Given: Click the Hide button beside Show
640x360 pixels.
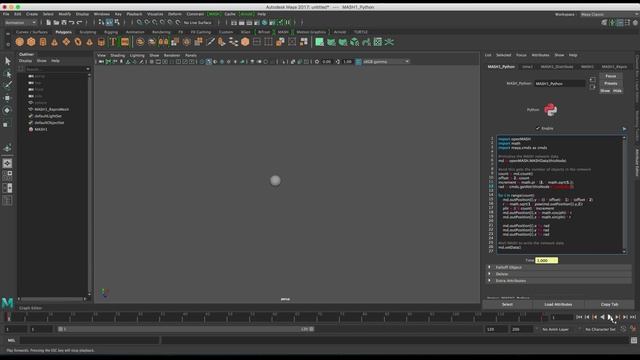Looking at the screenshot, I should [617, 91].
